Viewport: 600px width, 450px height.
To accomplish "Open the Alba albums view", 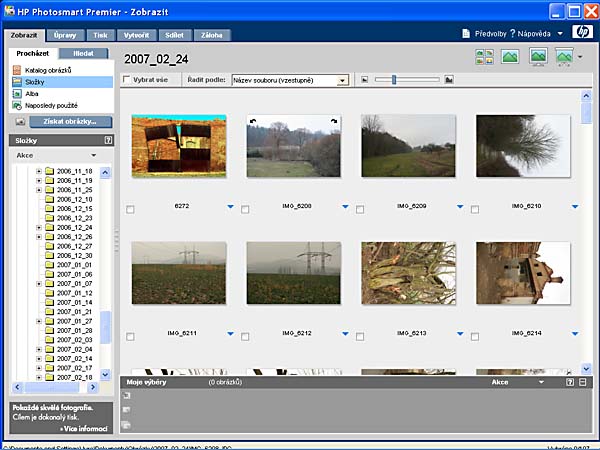I will (x=32, y=93).
